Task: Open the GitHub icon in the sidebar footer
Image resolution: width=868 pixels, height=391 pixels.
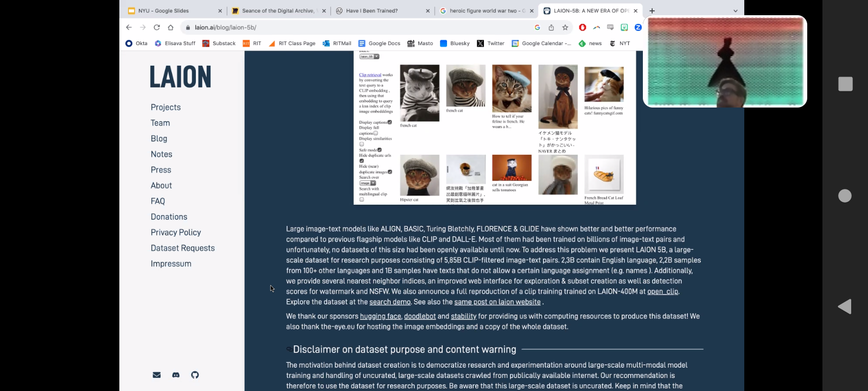Action: pos(195,375)
